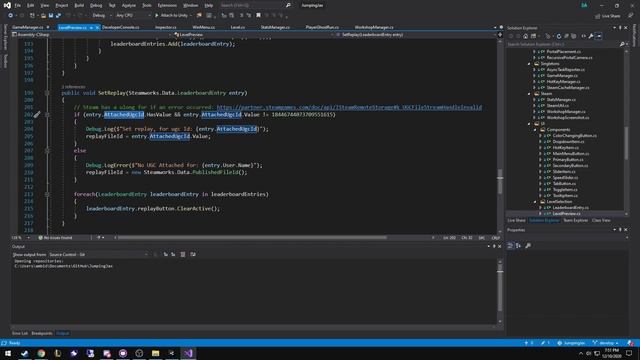Collapse the else block outline

coord(47,151)
